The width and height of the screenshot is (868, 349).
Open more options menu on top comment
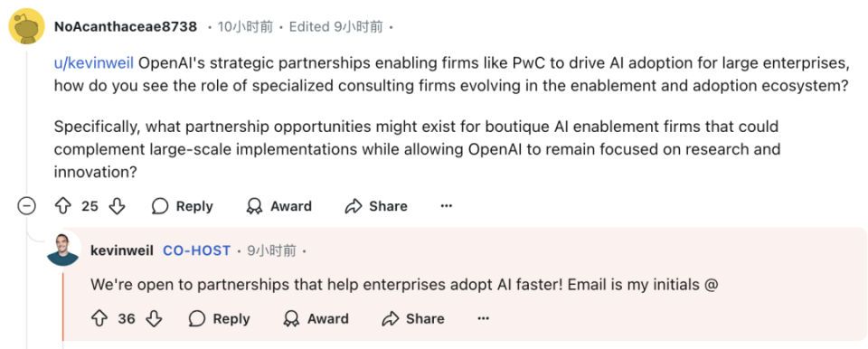pyautogui.click(x=446, y=207)
